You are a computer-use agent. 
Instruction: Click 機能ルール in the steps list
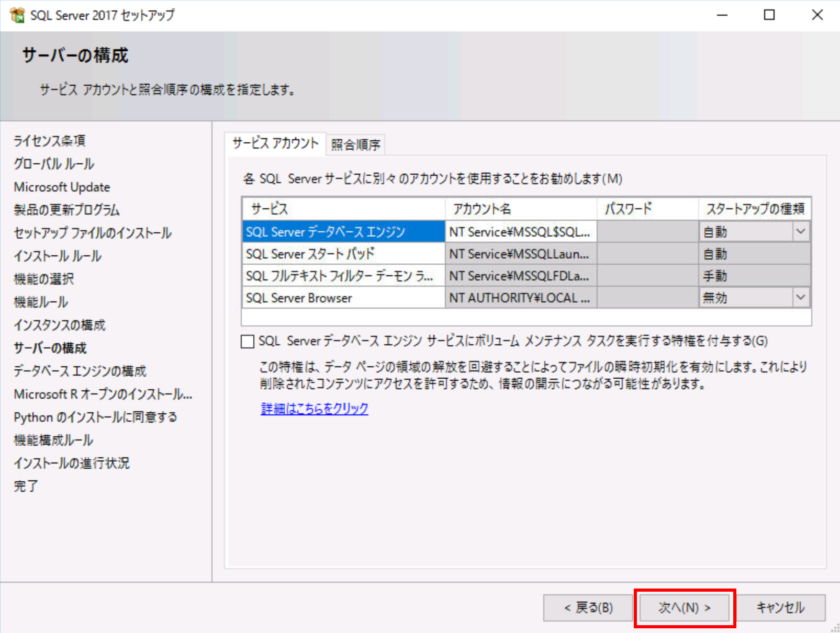pyautogui.click(x=41, y=302)
